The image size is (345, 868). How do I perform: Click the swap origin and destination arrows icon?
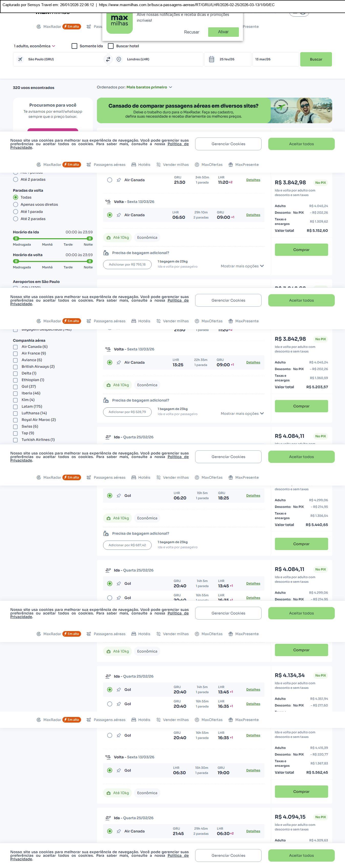(108, 59)
